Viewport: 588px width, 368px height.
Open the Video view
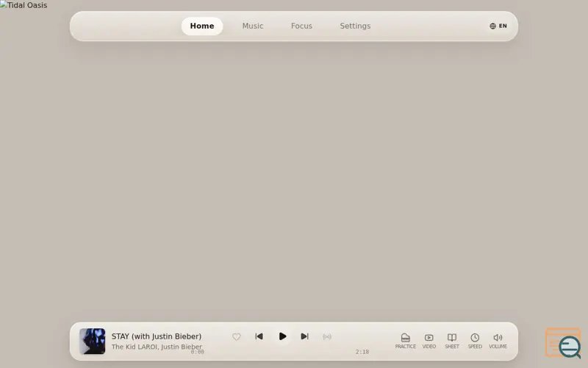429,341
